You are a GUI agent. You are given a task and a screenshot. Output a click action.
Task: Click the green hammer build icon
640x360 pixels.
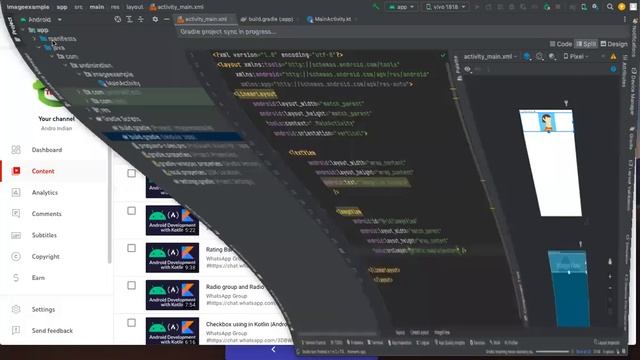pyautogui.click(x=376, y=7)
